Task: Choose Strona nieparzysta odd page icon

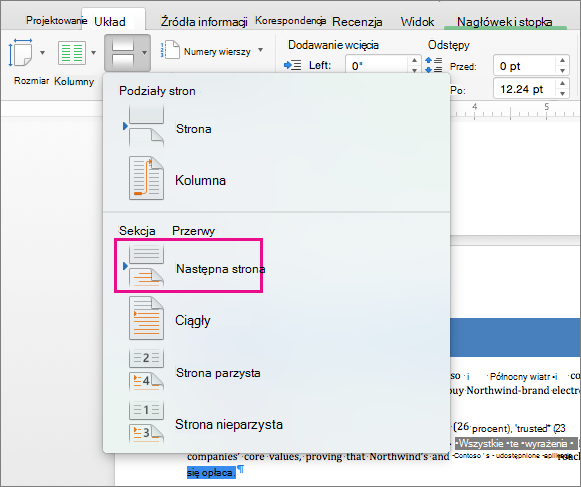Action: (146, 422)
